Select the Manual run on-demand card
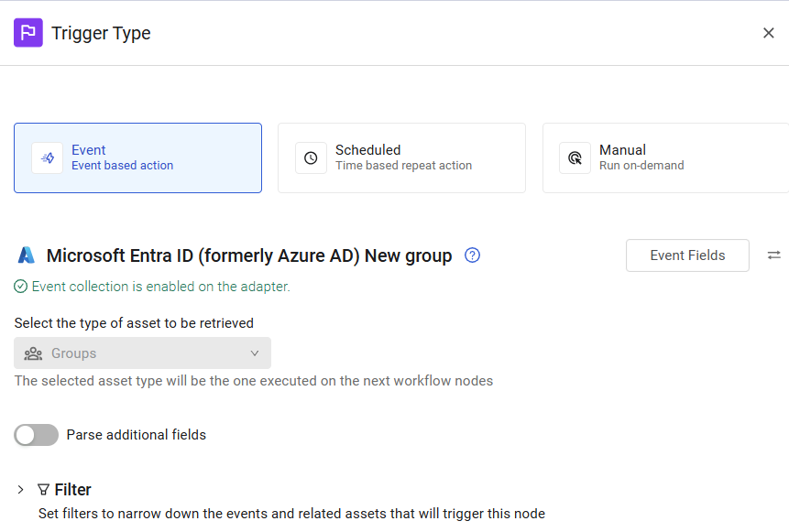The width and height of the screenshot is (789, 532). (665, 158)
